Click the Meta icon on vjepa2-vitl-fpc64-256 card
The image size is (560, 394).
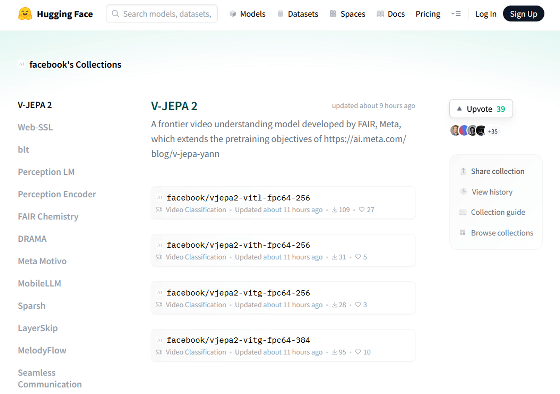coord(159,197)
